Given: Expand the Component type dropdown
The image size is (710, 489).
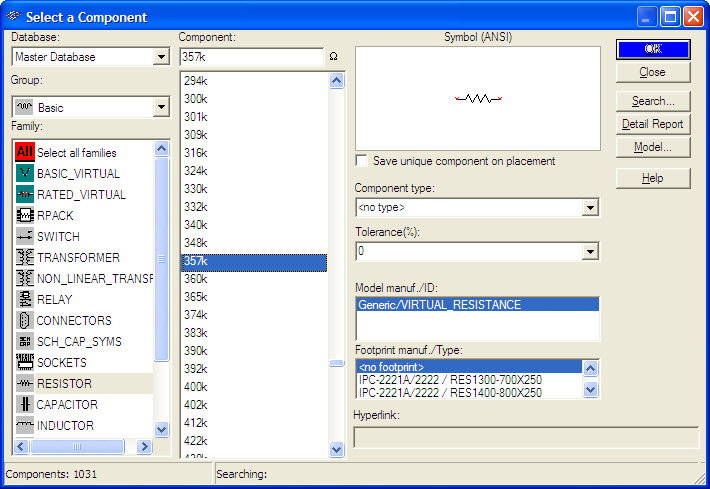Looking at the screenshot, I should 590,208.
